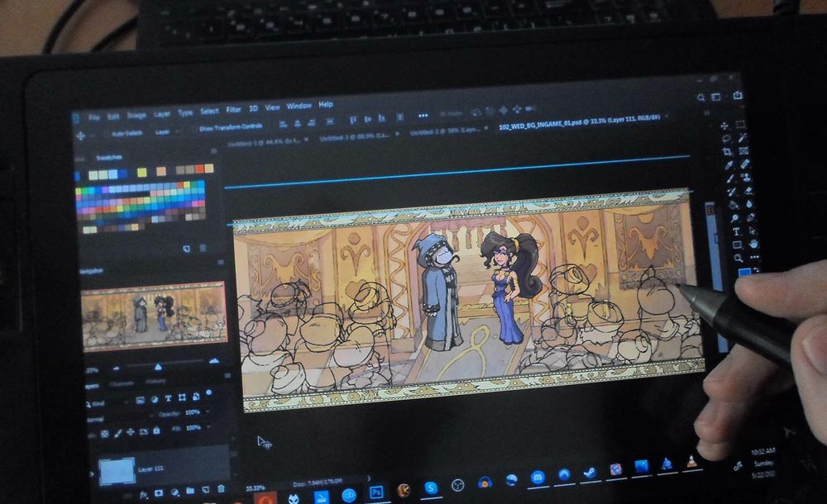The image size is (827, 504).
Task: Select the Pen tool
Action: tap(751, 217)
